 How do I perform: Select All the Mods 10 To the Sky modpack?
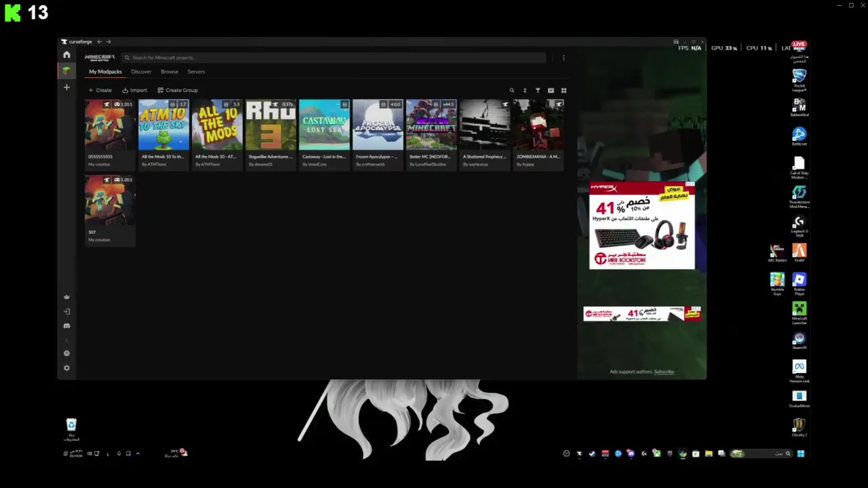click(x=163, y=125)
